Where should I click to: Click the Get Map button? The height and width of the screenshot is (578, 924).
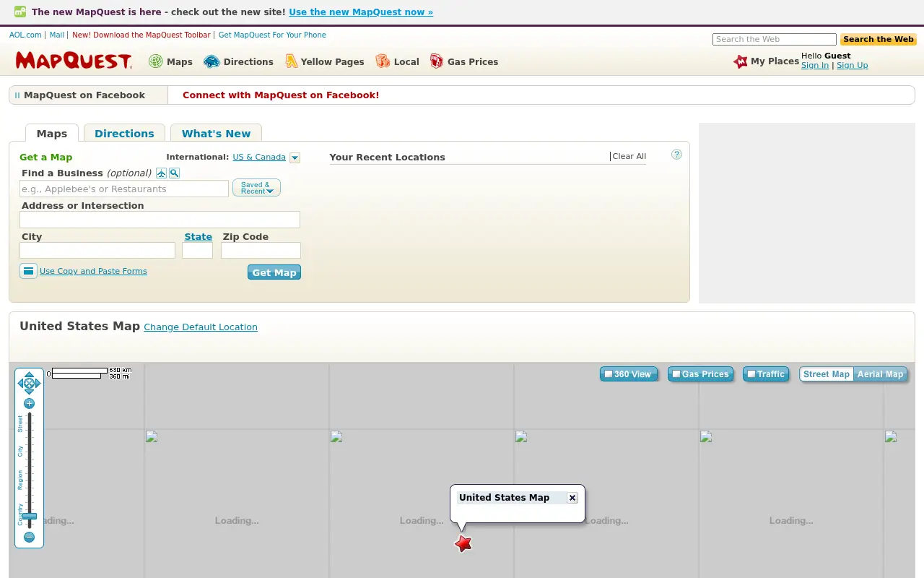(274, 272)
